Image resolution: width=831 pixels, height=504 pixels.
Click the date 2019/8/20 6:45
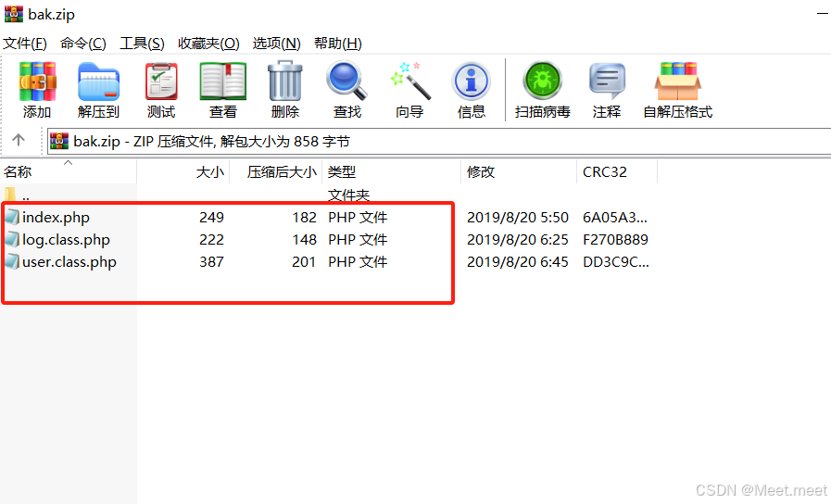click(x=518, y=262)
